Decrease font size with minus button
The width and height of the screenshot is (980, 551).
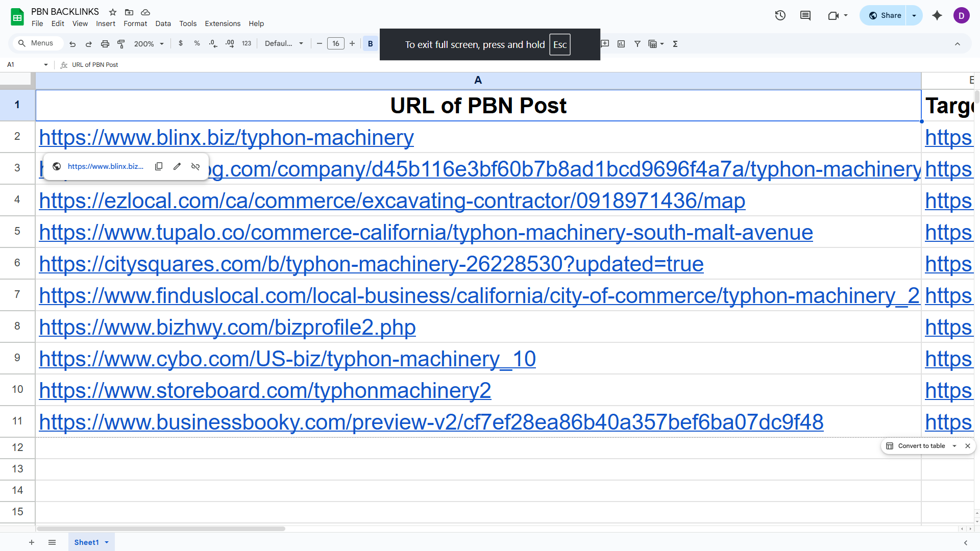pyautogui.click(x=320, y=44)
